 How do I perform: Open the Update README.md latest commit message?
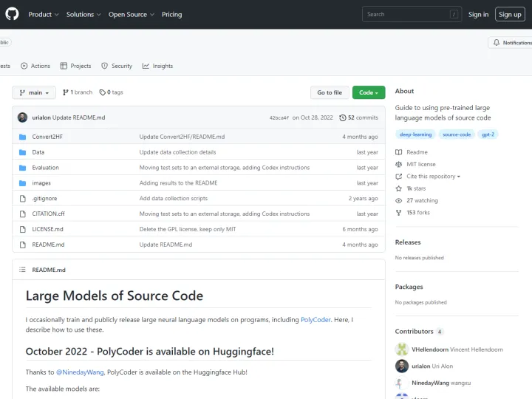[79, 117]
